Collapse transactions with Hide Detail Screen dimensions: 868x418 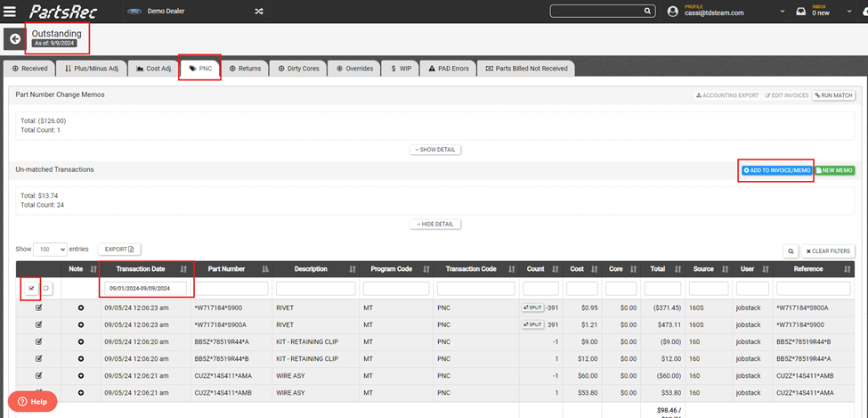point(435,224)
